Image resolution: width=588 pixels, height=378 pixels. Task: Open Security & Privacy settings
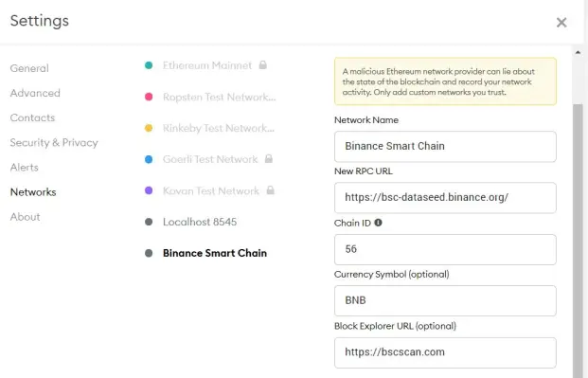(x=54, y=143)
